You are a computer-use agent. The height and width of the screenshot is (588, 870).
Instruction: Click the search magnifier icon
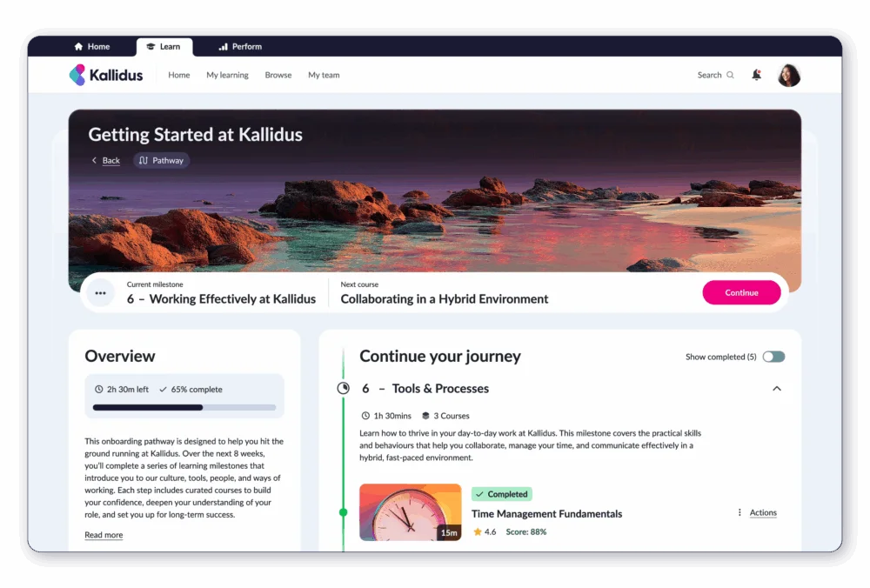pos(730,75)
